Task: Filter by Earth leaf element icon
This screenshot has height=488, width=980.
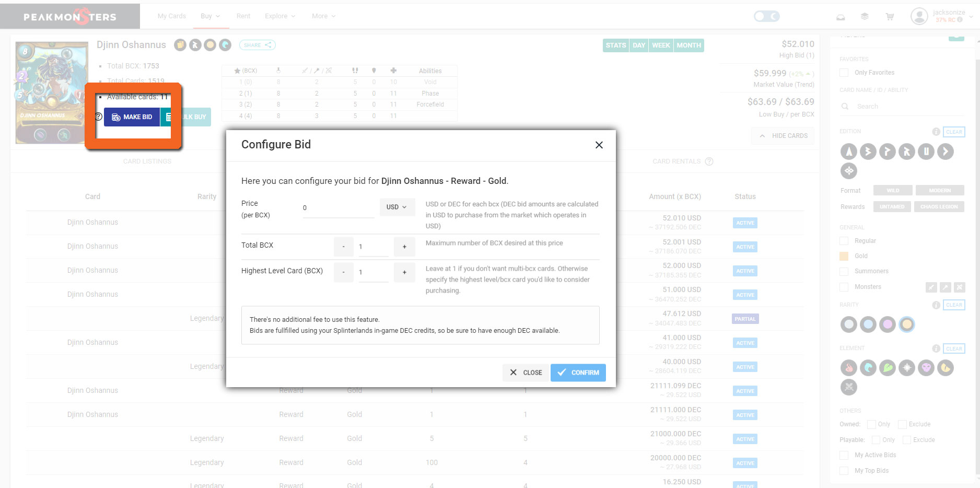Action: (x=888, y=368)
